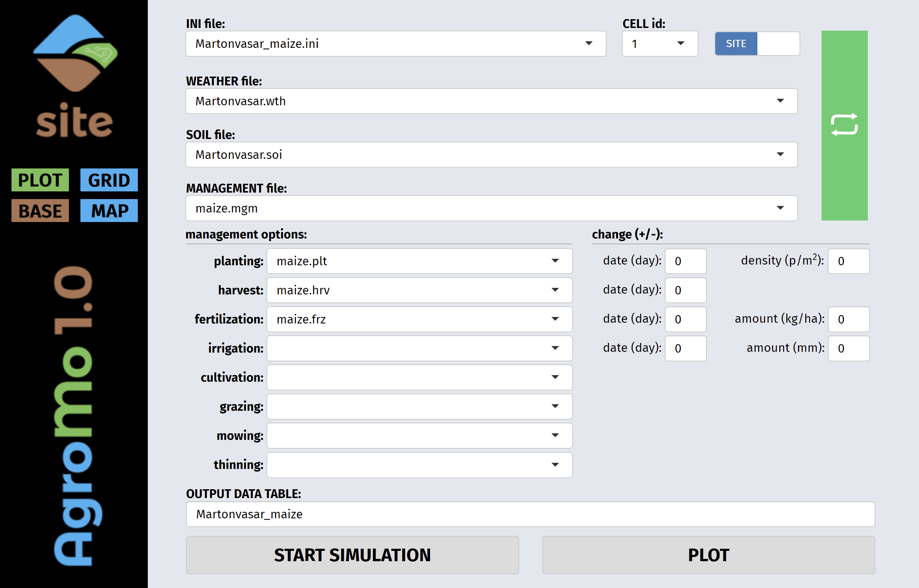Expand the planting options dropdown

tap(419, 261)
